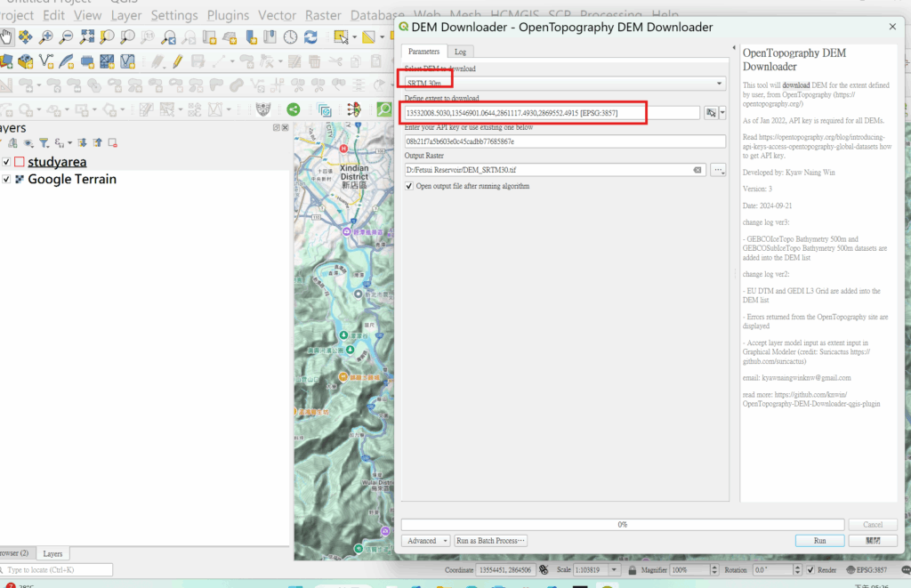
Task: Open the Advanced dropdown button
Action: [x=426, y=541]
